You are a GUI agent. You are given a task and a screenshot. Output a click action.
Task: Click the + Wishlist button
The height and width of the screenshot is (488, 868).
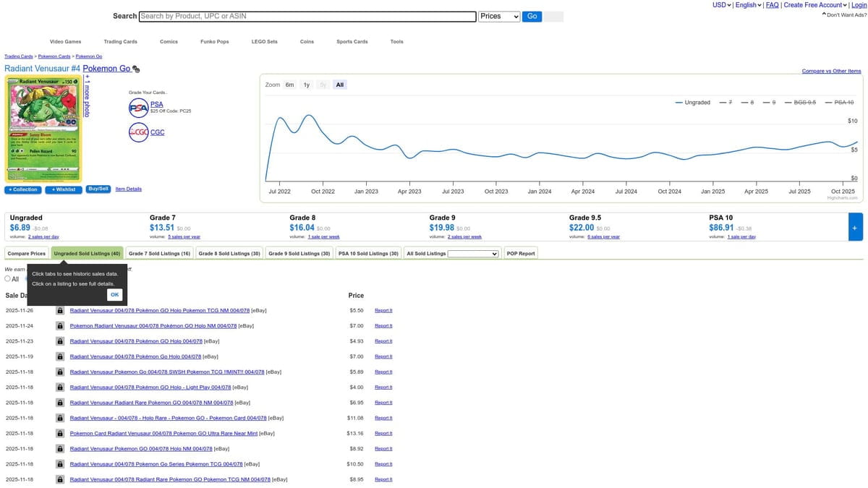click(64, 189)
